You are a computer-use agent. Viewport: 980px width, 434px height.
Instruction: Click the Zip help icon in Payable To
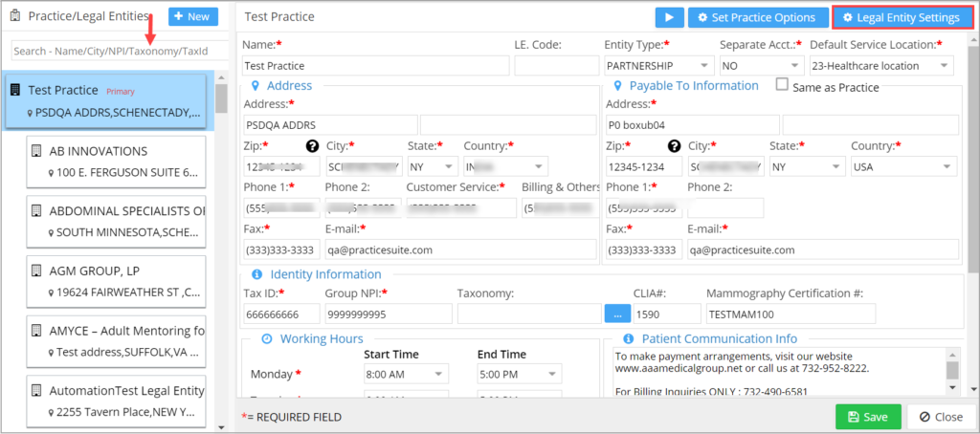coord(675,146)
